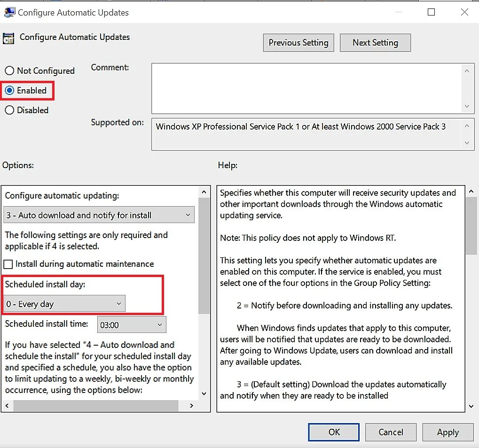The width and height of the screenshot is (479, 448).
Task: Click Options pane scroll up arrow
Action: point(204,192)
